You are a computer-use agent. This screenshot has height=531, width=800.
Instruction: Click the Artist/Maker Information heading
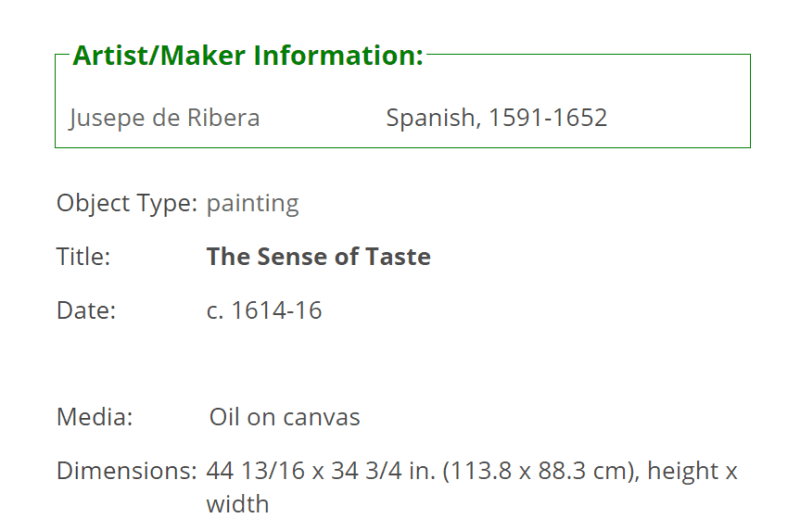(x=248, y=55)
